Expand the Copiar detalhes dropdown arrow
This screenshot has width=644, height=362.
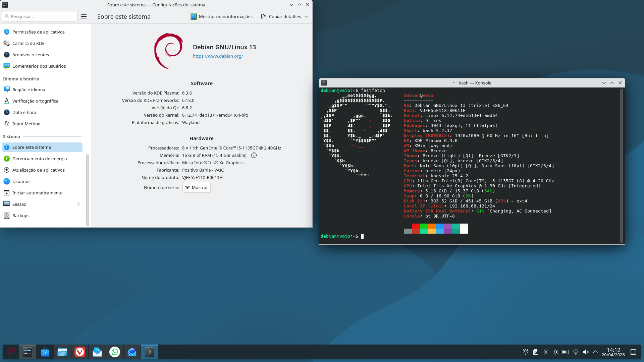(306, 16)
